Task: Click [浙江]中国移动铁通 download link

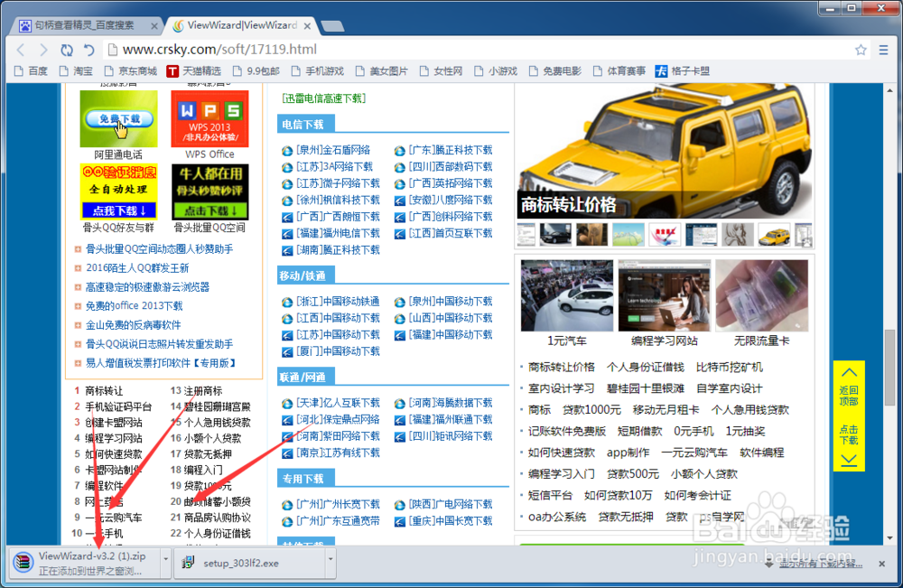Action: [338, 302]
